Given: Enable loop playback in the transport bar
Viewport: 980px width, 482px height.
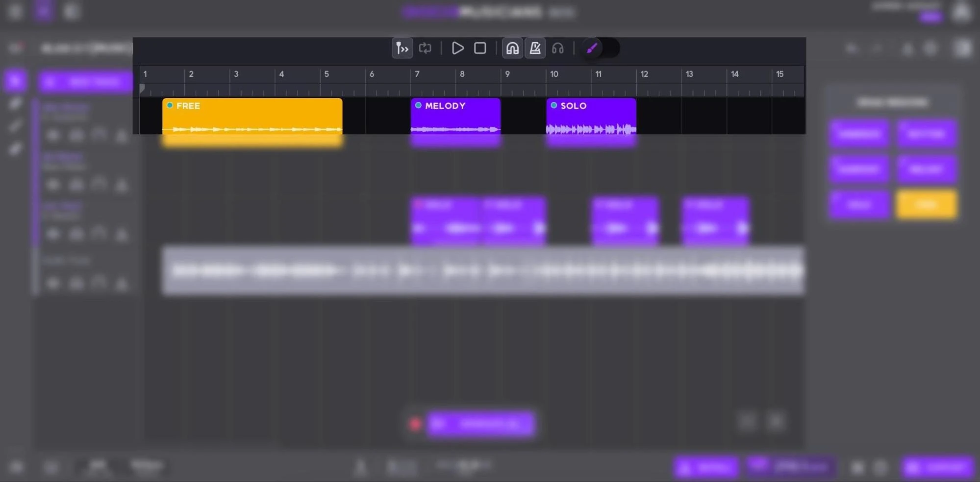Looking at the screenshot, I should [x=425, y=48].
